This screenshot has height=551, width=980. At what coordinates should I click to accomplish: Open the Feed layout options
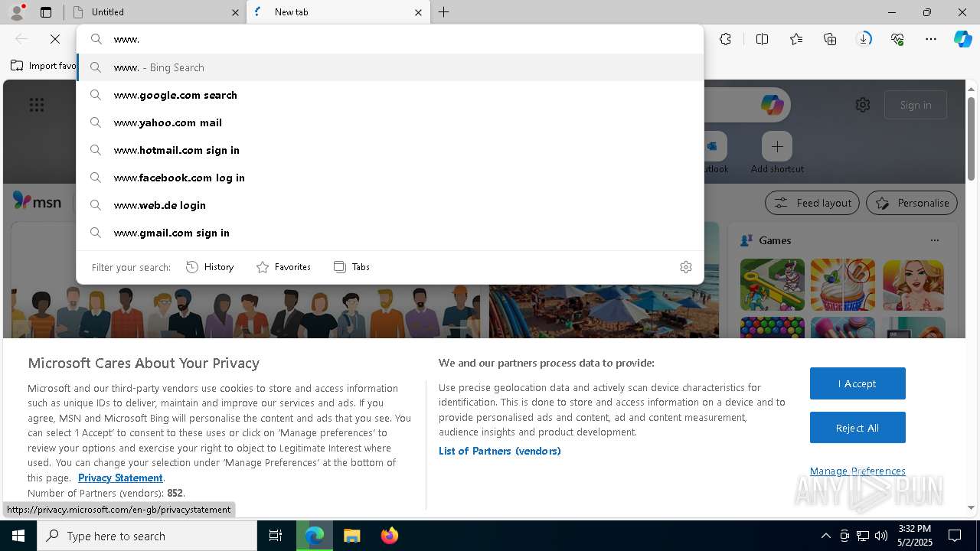click(x=812, y=203)
